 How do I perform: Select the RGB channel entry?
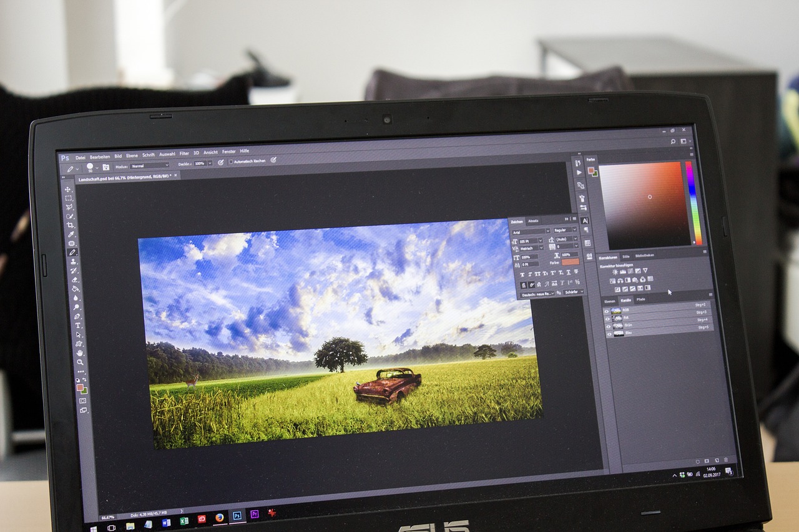pos(625,310)
